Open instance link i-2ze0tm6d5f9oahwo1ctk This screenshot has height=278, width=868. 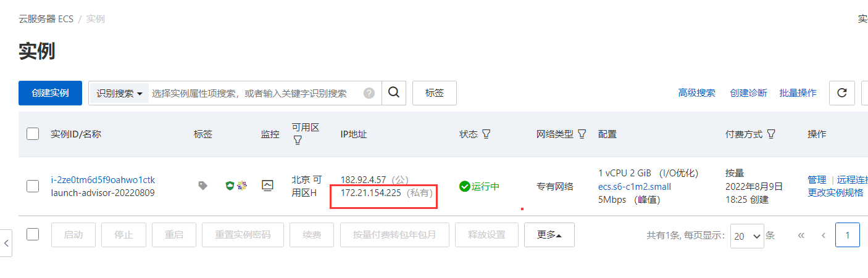point(102,180)
